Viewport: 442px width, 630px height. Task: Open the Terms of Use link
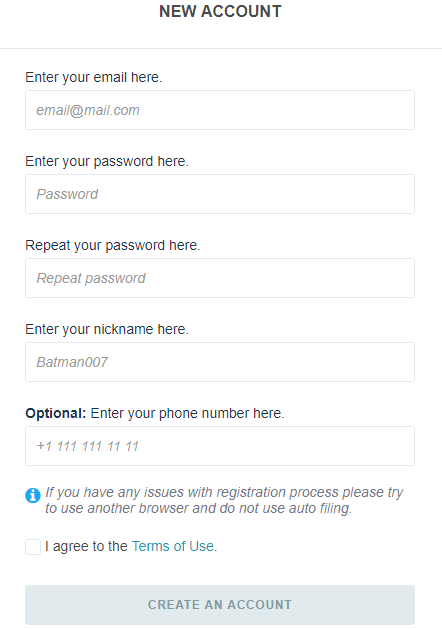pos(173,546)
